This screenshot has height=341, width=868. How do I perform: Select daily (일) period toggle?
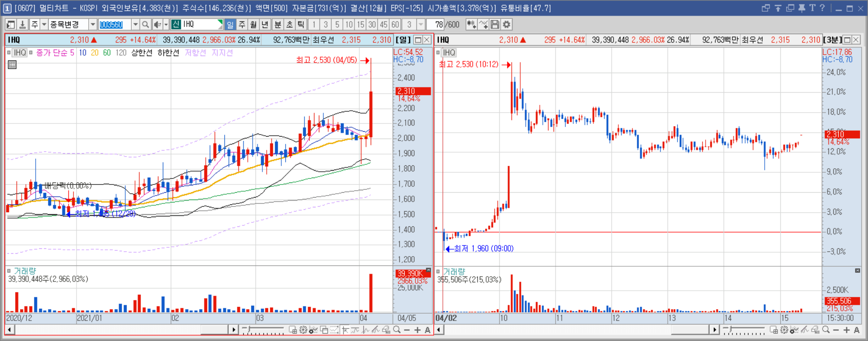coord(230,24)
